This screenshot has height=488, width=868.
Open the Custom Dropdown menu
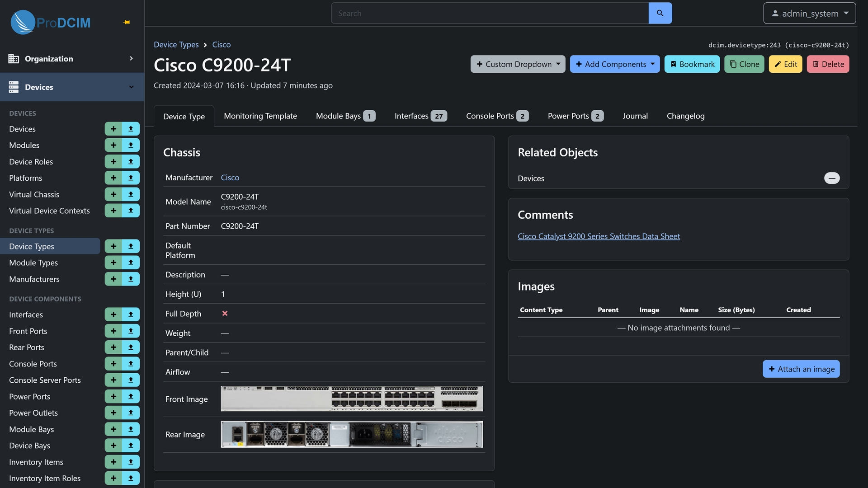click(x=518, y=64)
